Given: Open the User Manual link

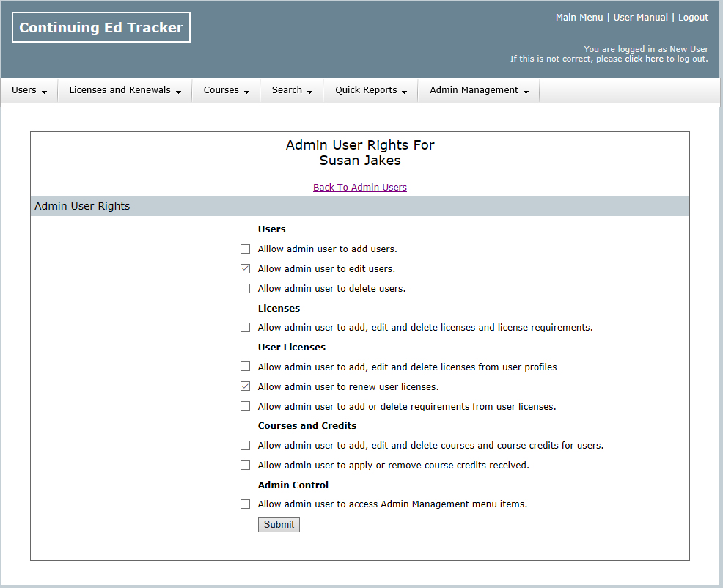Looking at the screenshot, I should [640, 18].
